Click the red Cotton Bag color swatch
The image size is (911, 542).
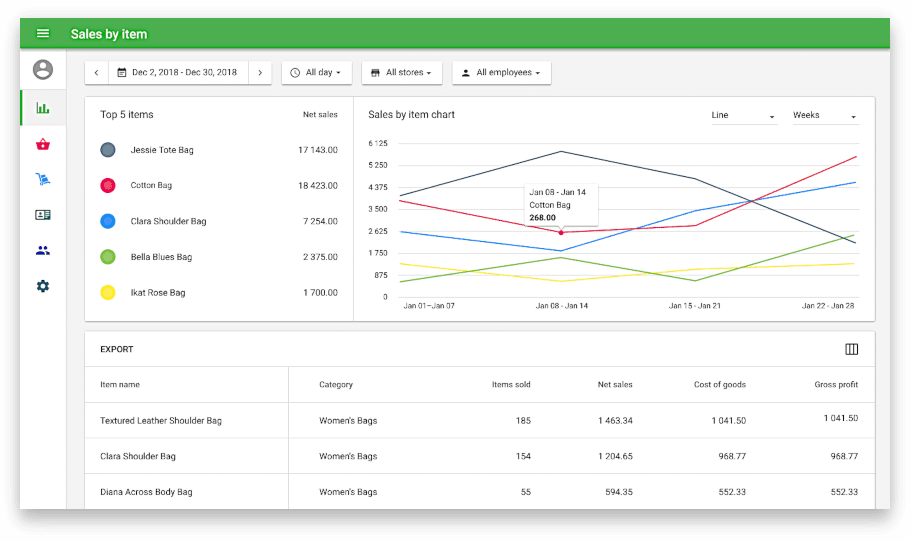coord(108,186)
